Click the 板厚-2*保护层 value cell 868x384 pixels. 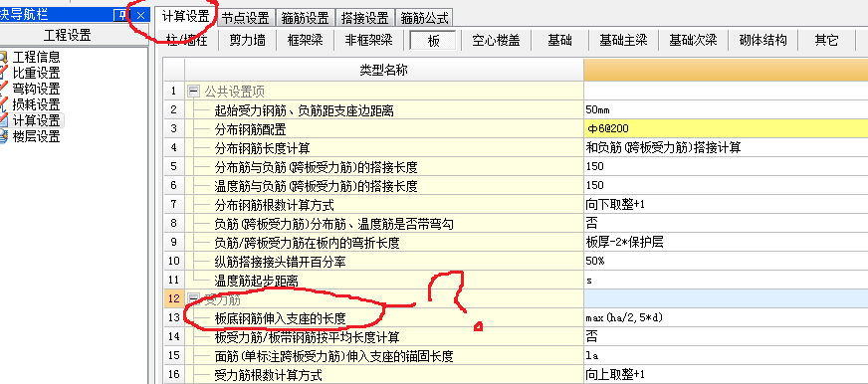point(726,243)
